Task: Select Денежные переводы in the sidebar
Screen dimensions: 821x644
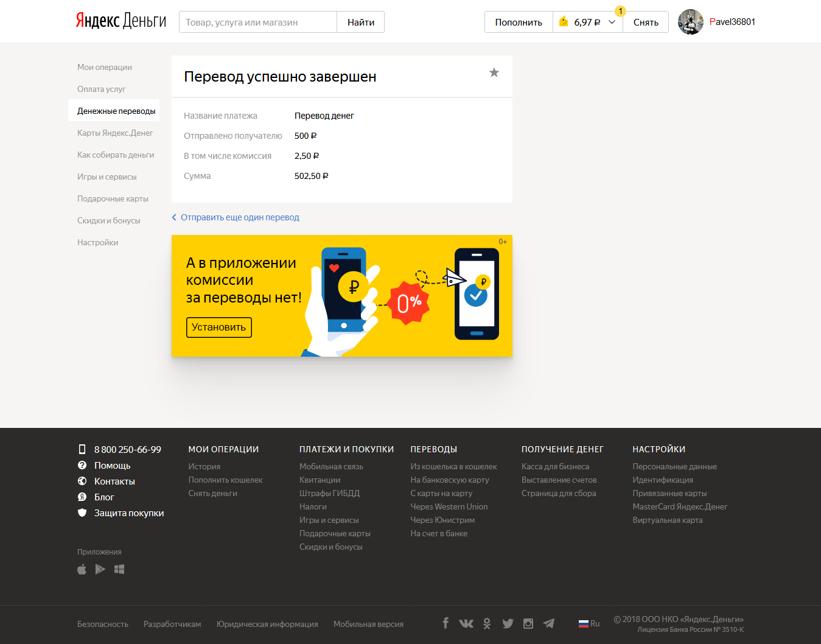Action: click(x=114, y=111)
